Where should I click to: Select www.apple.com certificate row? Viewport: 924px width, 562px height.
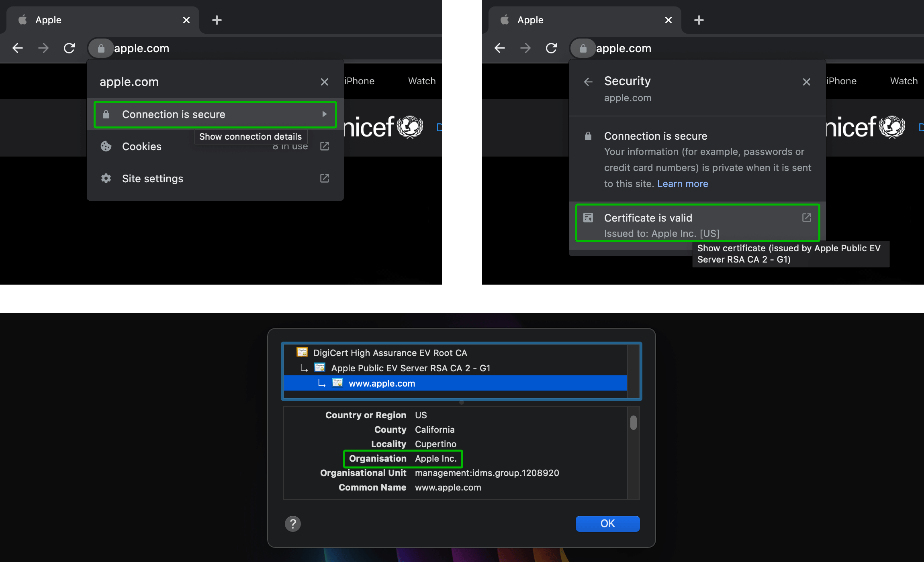[x=456, y=383]
